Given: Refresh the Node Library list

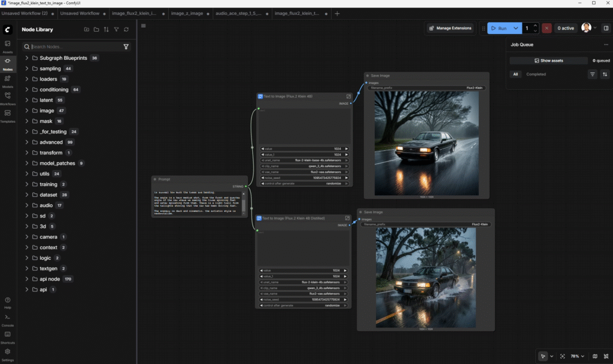Looking at the screenshot, I should 126,29.
